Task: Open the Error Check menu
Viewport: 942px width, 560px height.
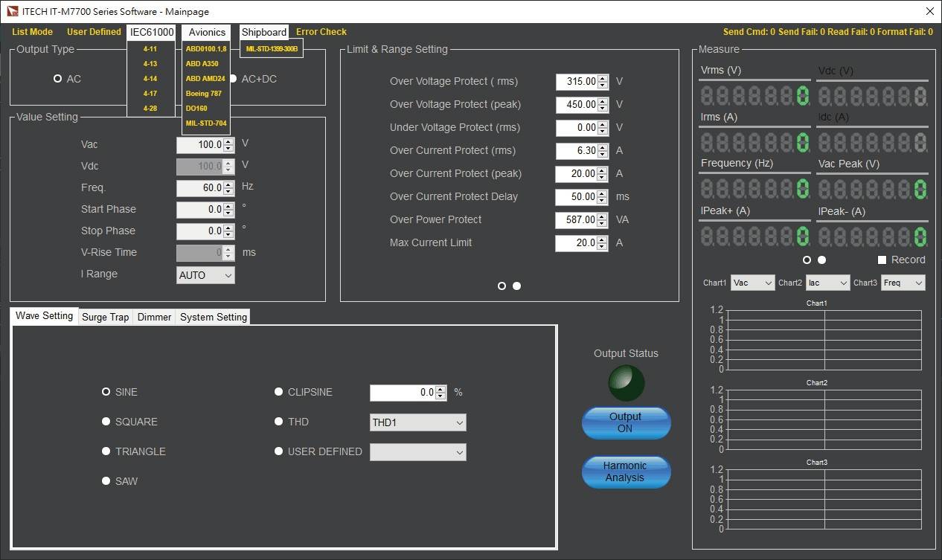Action: [321, 32]
